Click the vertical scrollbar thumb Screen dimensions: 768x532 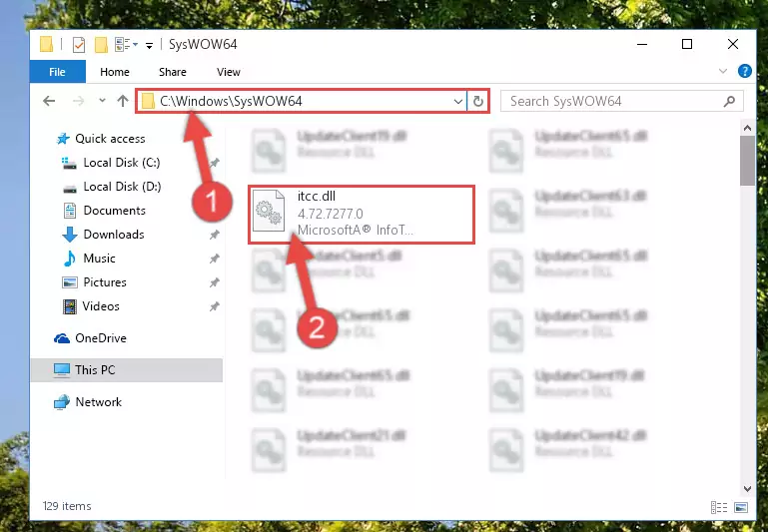(x=747, y=161)
